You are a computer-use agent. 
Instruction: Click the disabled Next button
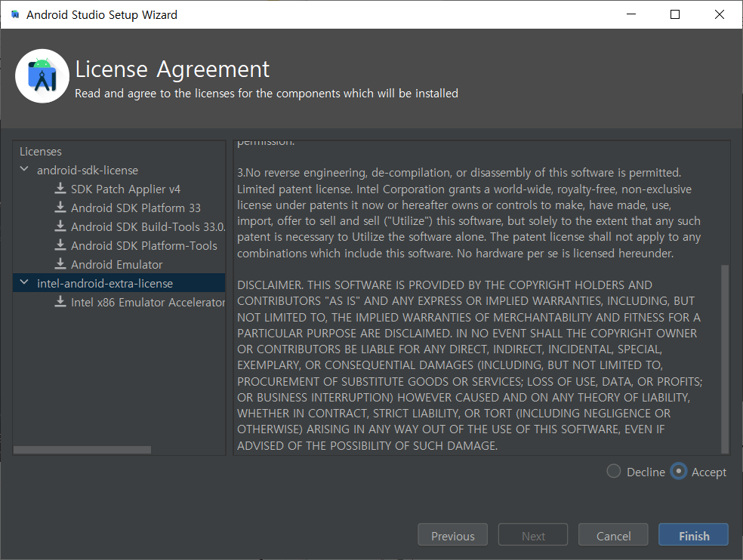(x=533, y=535)
